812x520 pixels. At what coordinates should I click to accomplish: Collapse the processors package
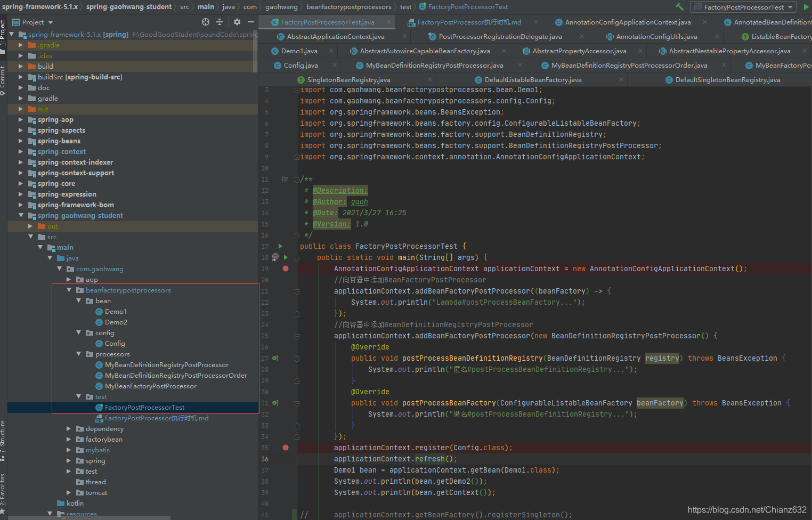click(x=78, y=354)
